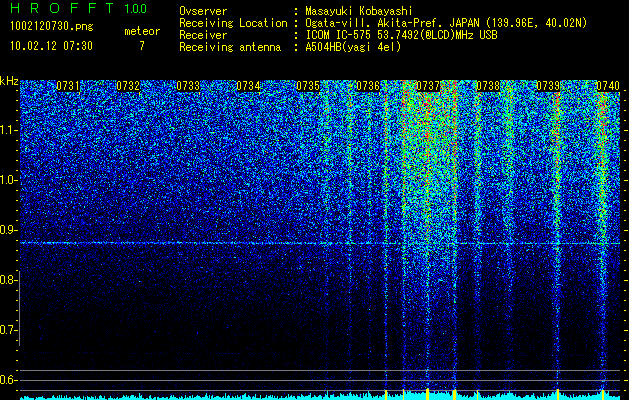Click the date stamp 10.02.12 07:30
The image size is (629, 400).
[x=52, y=46]
